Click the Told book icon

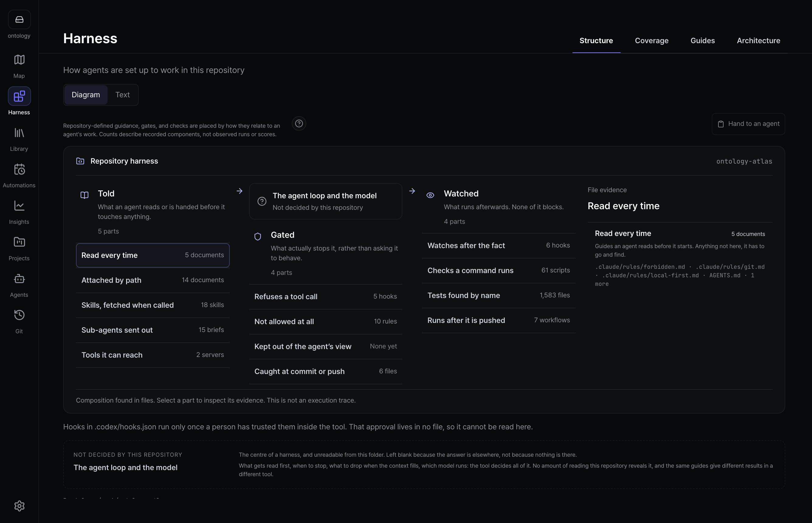click(84, 195)
